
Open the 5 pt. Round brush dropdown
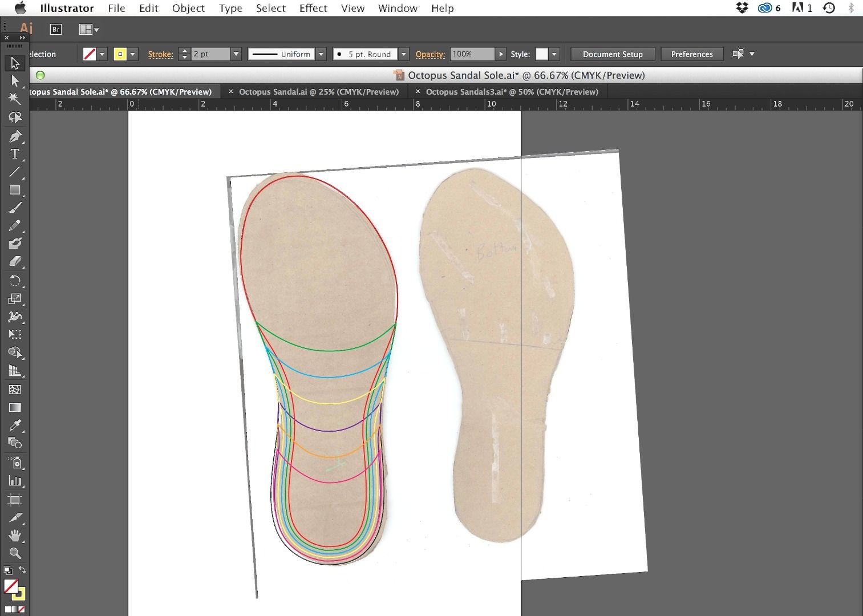pos(403,54)
